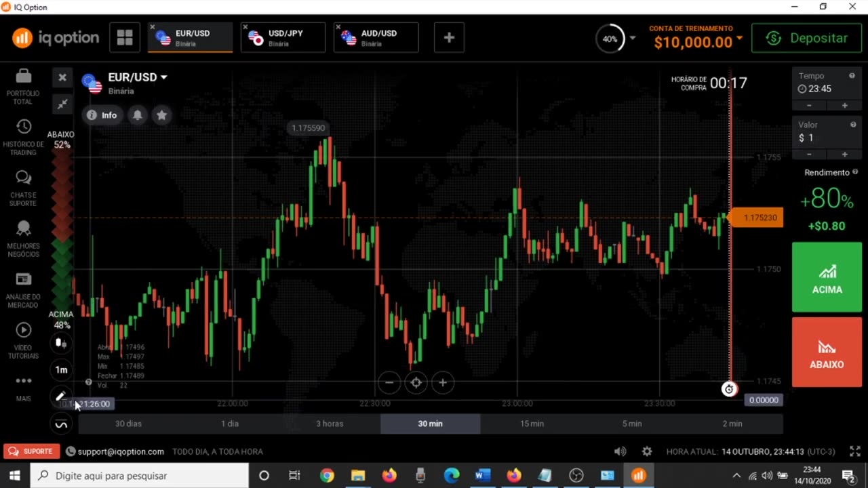Open the Suporte chat button

(31, 451)
